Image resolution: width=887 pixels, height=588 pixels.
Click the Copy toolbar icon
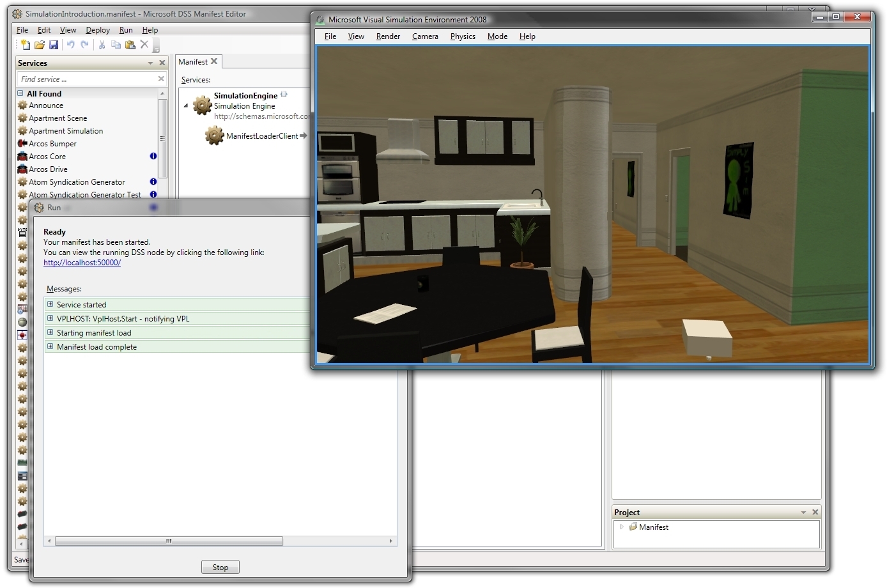[x=116, y=45]
